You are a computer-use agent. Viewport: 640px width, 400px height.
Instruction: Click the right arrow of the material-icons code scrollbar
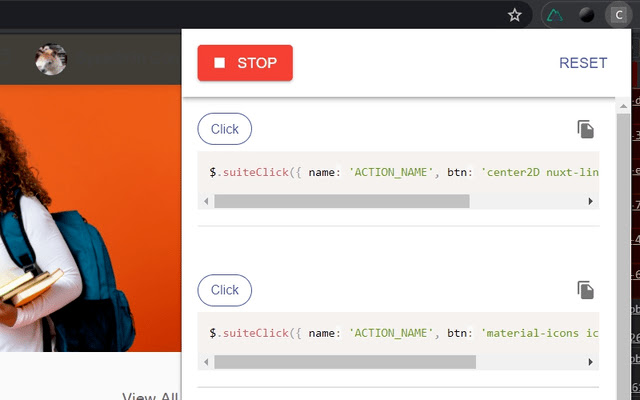(590, 362)
